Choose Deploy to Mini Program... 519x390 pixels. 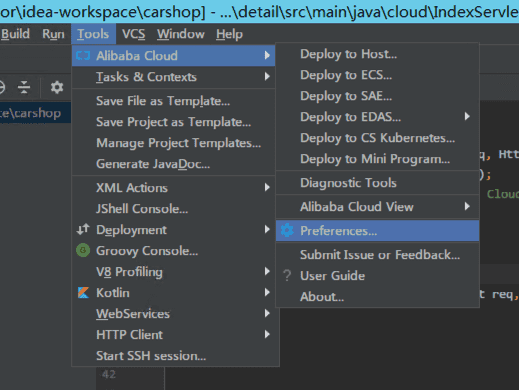point(377,159)
